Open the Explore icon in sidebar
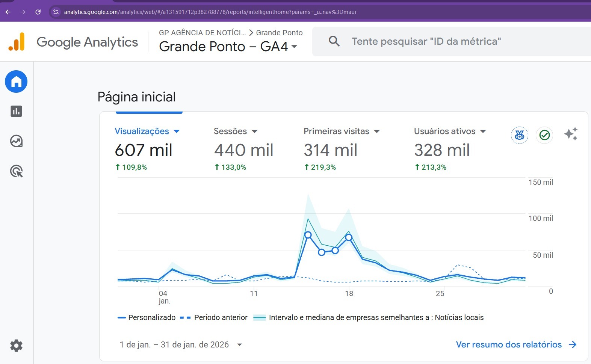This screenshot has width=591, height=364. pyautogui.click(x=16, y=141)
